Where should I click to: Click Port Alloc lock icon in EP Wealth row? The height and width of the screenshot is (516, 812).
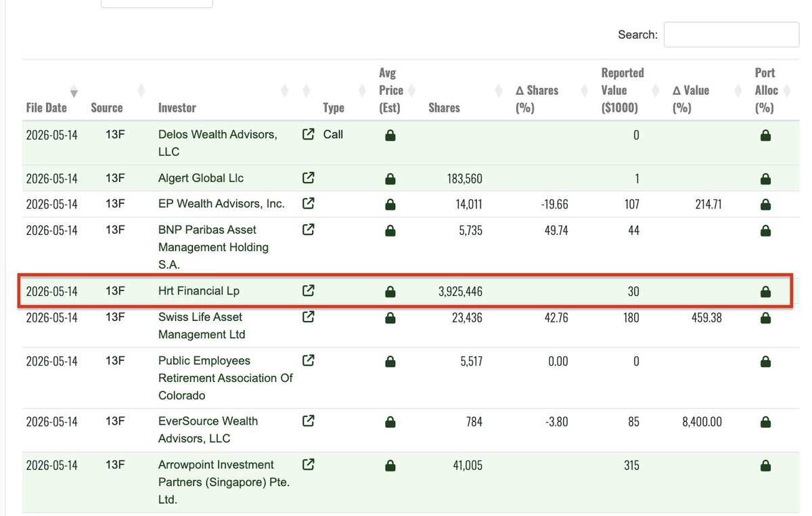[x=765, y=205]
